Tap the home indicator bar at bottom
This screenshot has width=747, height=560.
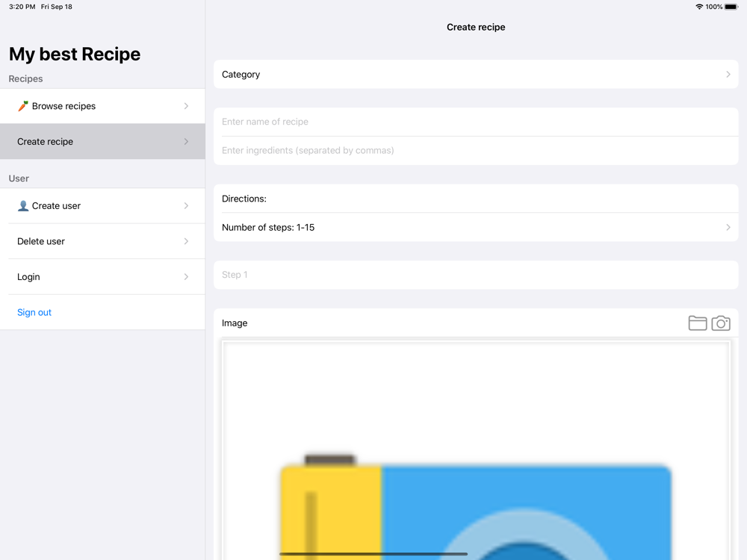click(x=373, y=554)
